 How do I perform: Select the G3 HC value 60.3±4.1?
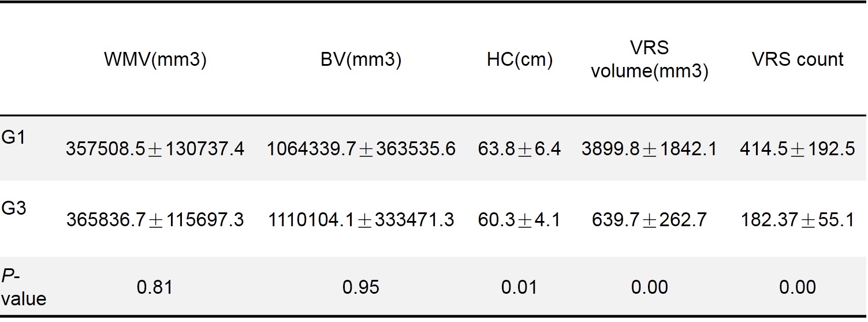coord(519,220)
